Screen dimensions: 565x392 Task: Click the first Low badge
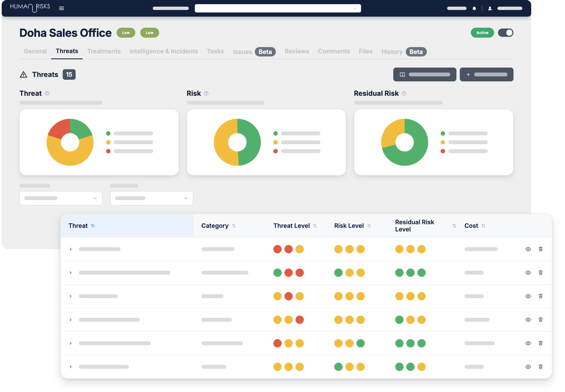point(126,33)
